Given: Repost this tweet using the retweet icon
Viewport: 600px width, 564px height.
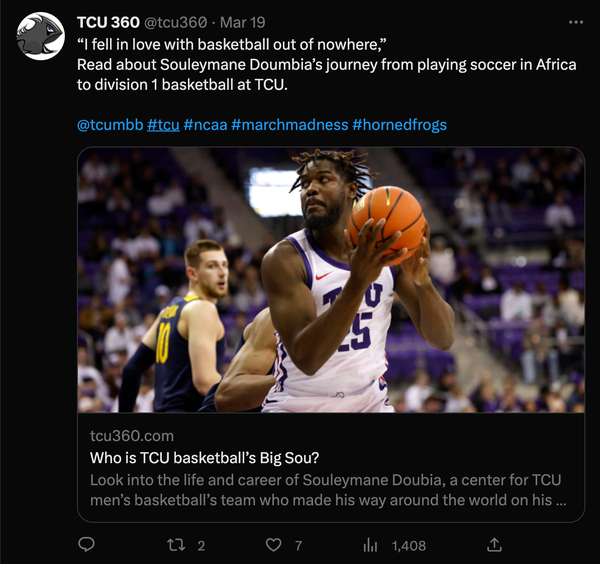Looking at the screenshot, I should 176,545.
